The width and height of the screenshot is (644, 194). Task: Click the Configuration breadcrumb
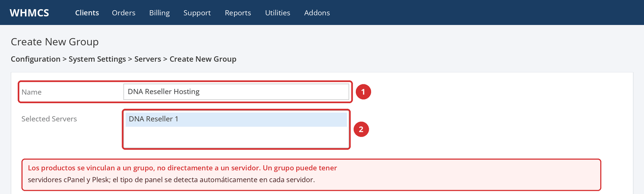[x=35, y=59]
